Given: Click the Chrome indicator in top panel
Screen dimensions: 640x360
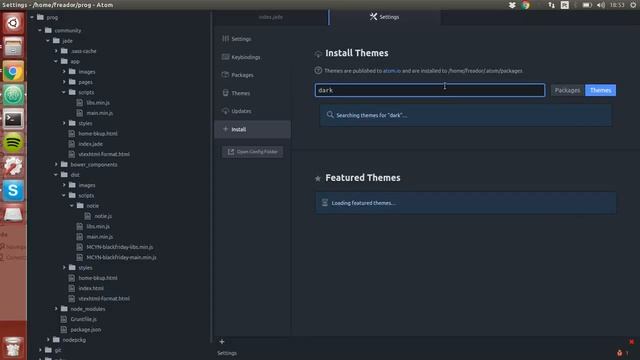Looking at the screenshot, I should [525, 5].
